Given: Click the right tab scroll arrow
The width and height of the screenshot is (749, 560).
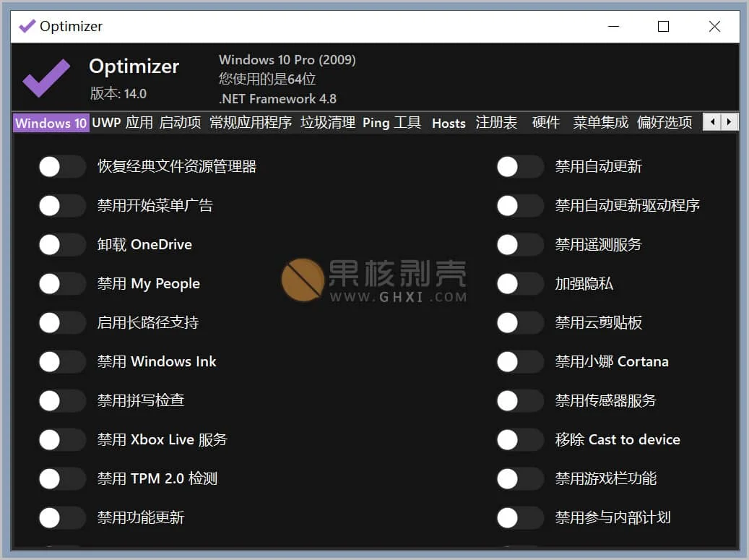Looking at the screenshot, I should tap(729, 122).
